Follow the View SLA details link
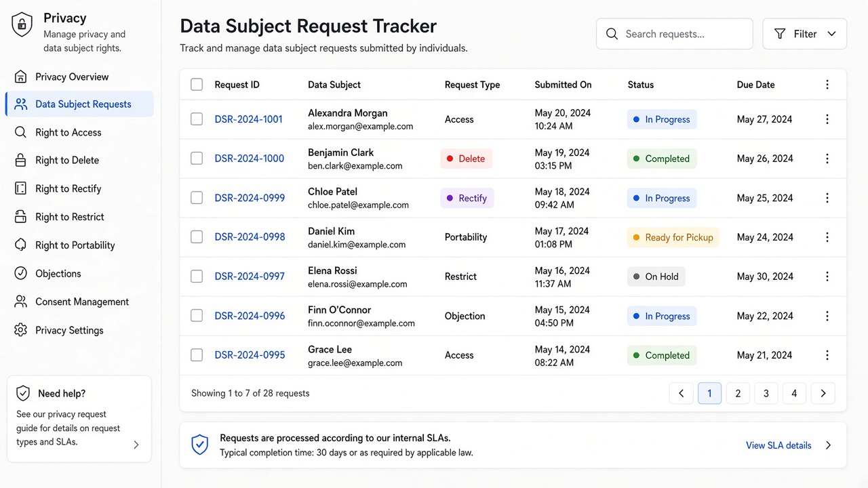Screen dimensions: 868x488 click(778, 445)
